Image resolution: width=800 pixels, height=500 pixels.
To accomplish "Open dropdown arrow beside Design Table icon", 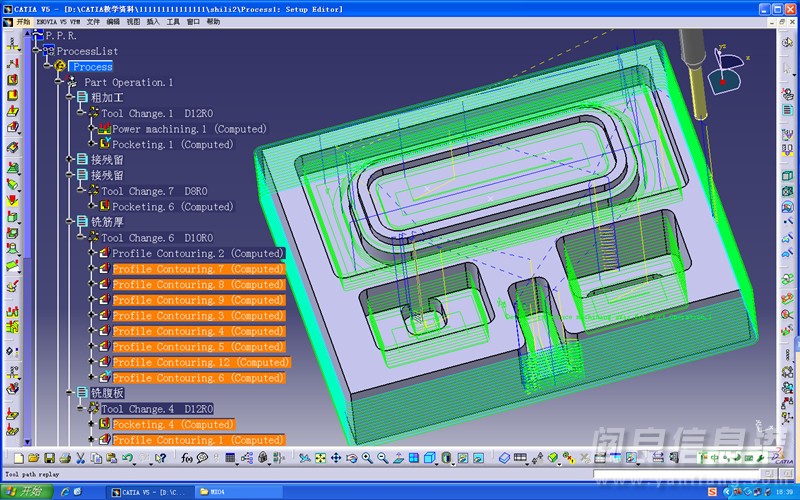I will click(x=237, y=464).
